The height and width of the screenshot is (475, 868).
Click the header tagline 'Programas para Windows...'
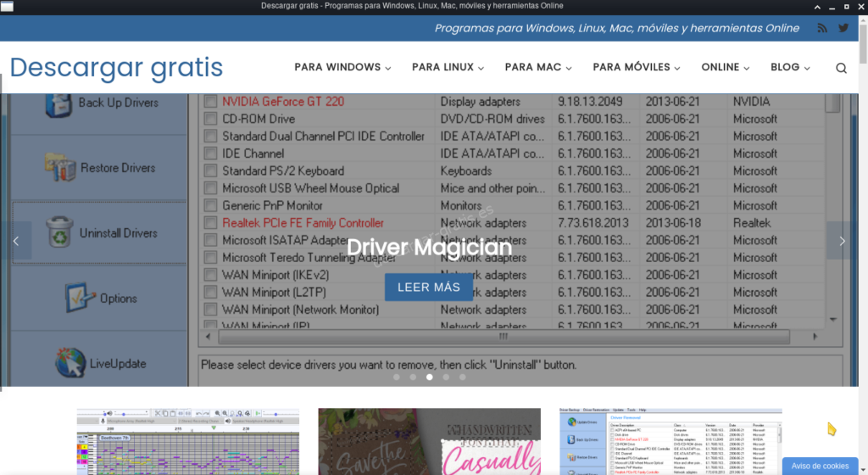coord(617,28)
